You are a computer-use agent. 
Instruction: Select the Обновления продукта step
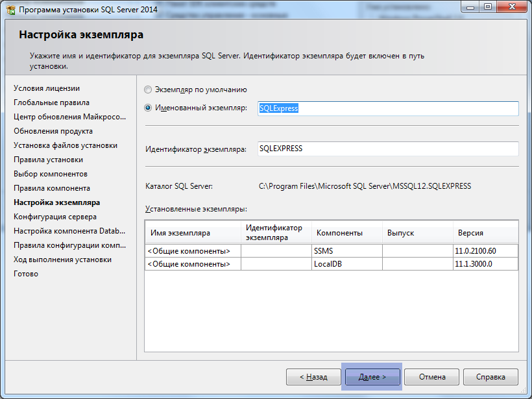[53, 131]
